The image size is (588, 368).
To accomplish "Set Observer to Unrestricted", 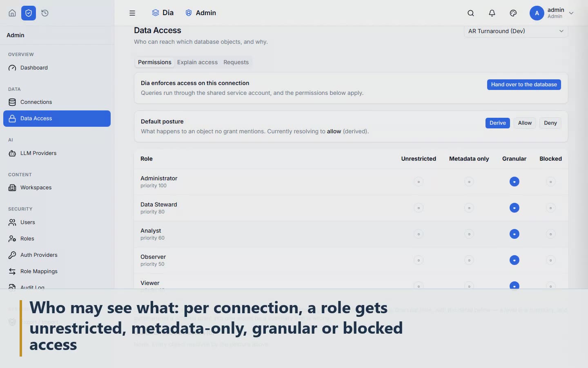I will pos(419,260).
